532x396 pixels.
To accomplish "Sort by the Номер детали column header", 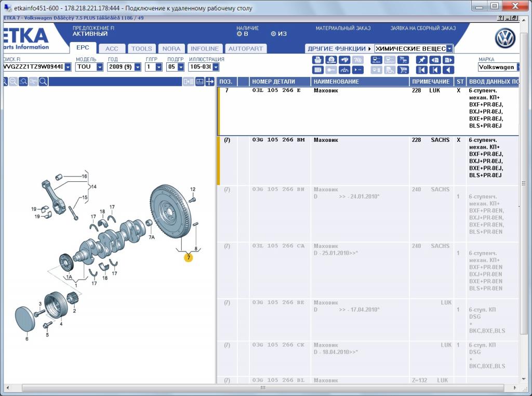I will 280,82.
